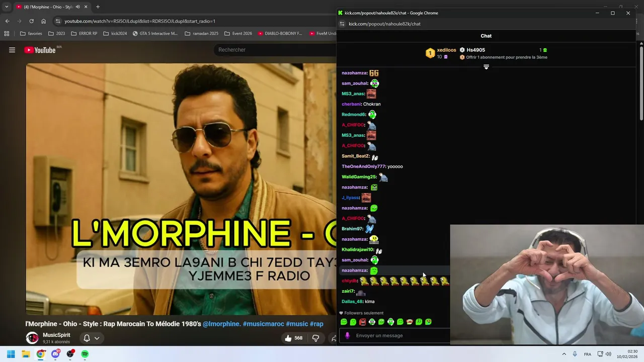Click username Khalidrajawi10 in chat

click(357, 249)
